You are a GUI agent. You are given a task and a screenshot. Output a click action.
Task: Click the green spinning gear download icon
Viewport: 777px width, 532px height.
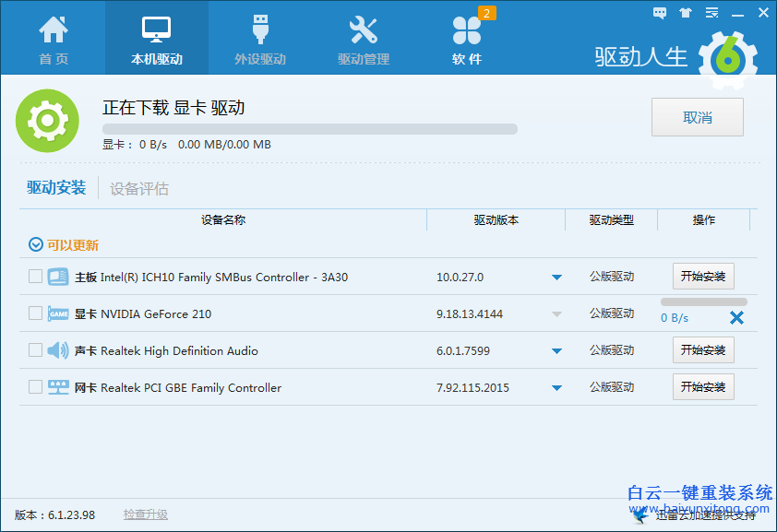click(47, 120)
